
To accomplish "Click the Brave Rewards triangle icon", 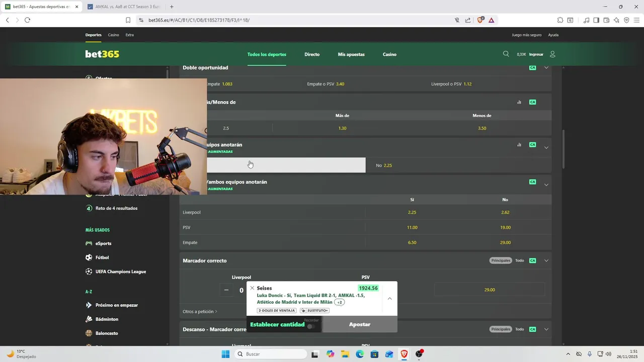I will coord(491,20).
